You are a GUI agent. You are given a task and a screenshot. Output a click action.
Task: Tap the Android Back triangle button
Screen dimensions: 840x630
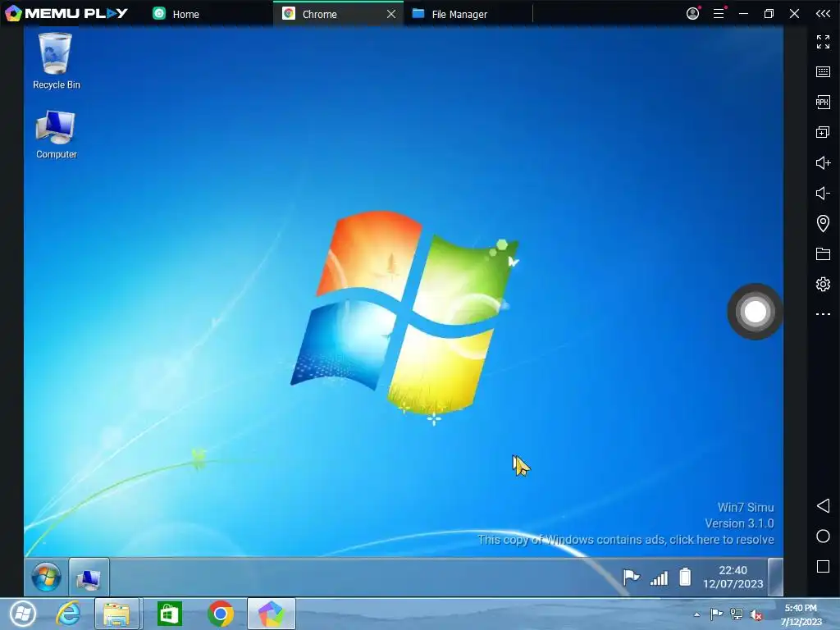pos(823,505)
